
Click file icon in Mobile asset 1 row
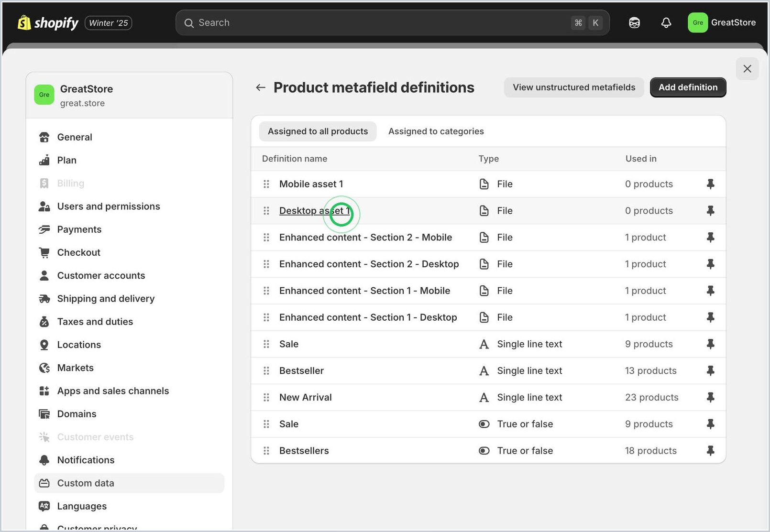pos(484,184)
